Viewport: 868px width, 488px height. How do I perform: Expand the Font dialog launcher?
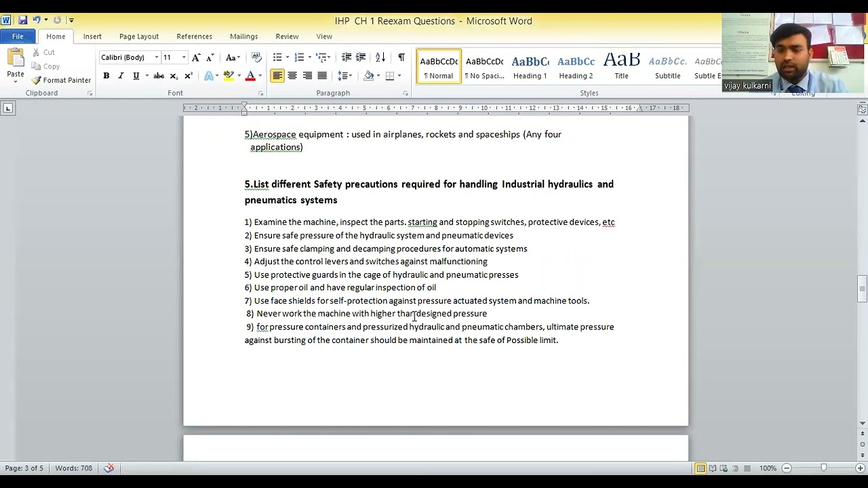(x=260, y=94)
